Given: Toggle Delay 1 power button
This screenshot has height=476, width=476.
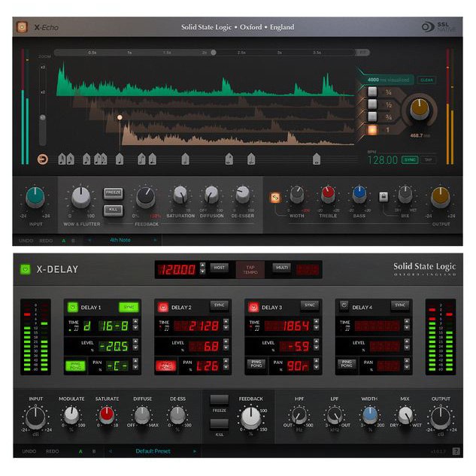Looking at the screenshot, I should pyautogui.click(x=72, y=308).
